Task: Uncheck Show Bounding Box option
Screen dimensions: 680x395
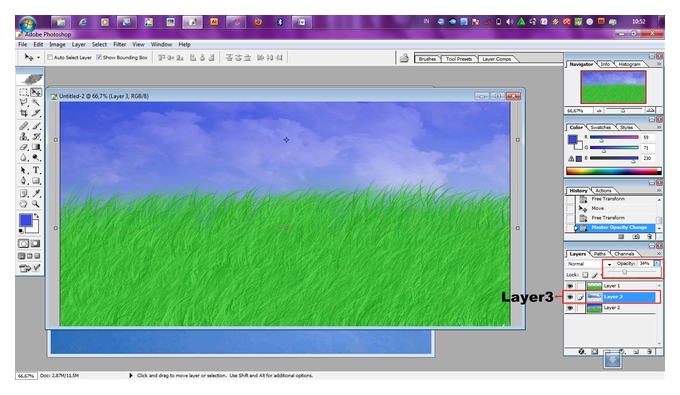Action: coord(99,57)
